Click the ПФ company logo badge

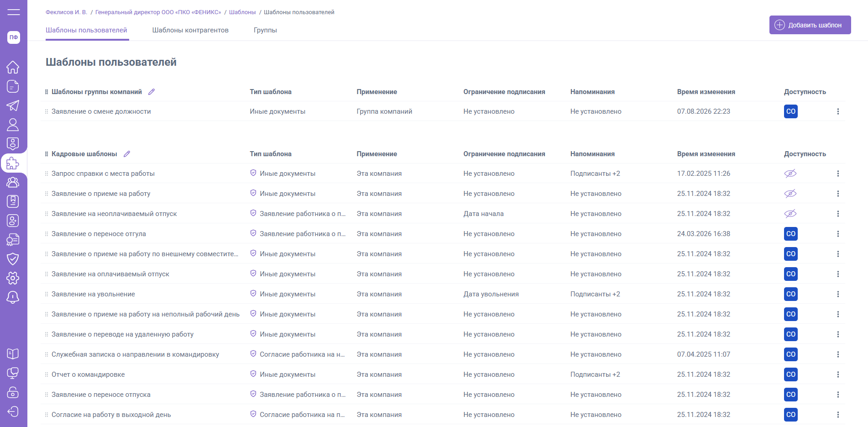(14, 37)
